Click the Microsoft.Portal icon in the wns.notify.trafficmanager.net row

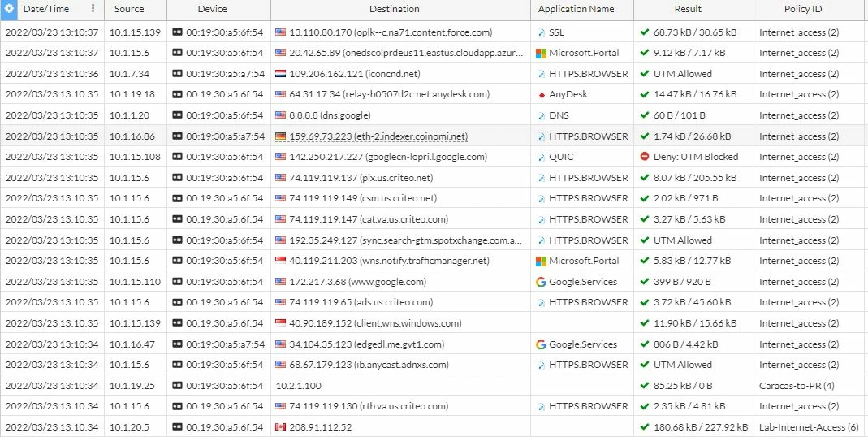542,261
